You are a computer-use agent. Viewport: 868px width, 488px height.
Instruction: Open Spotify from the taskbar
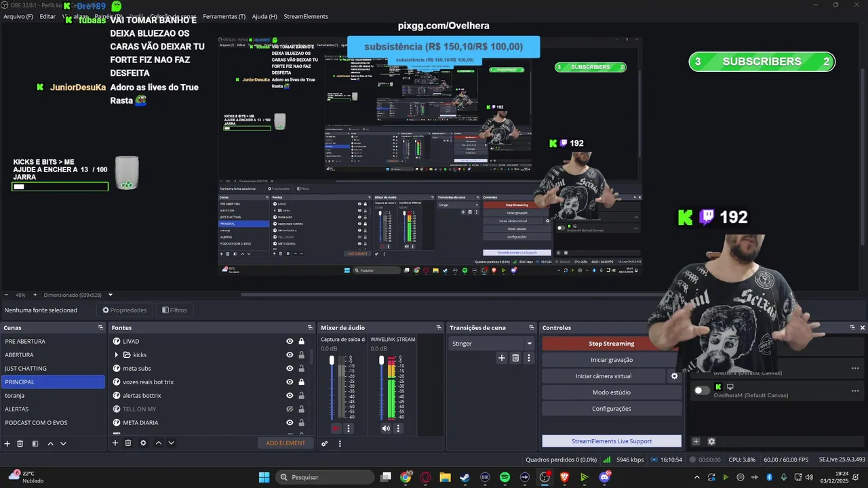pyautogui.click(x=505, y=477)
